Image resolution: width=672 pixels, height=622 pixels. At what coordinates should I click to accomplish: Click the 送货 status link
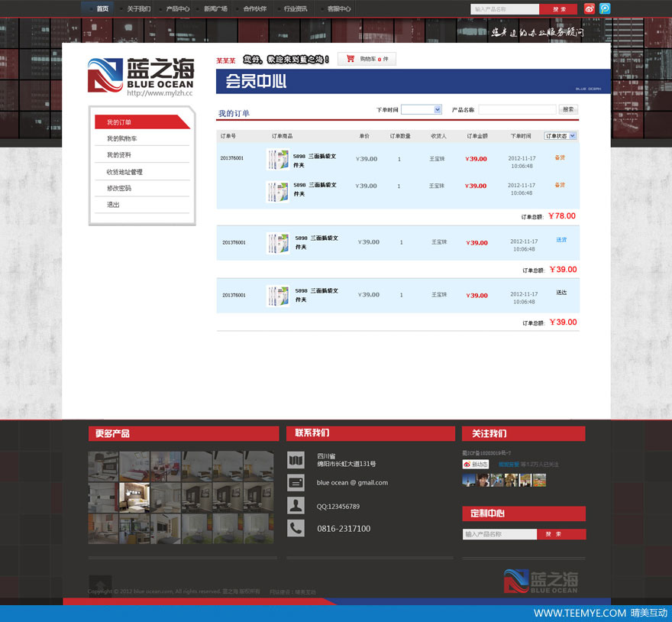click(x=561, y=240)
